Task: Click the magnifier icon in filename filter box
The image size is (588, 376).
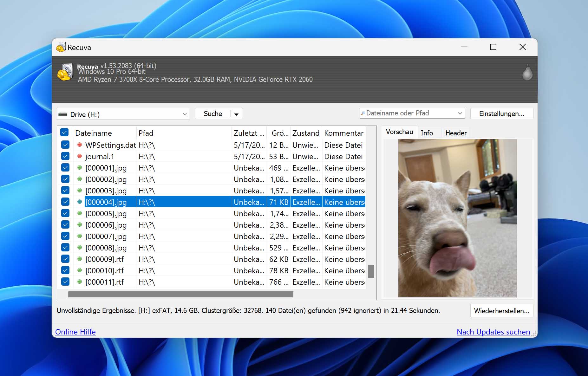Action: [363, 113]
